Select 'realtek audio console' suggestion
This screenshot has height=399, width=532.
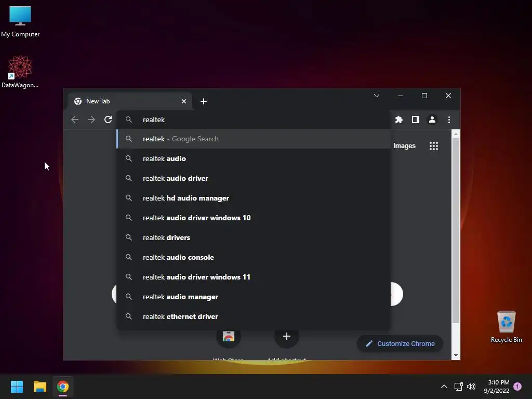(x=253, y=257)
